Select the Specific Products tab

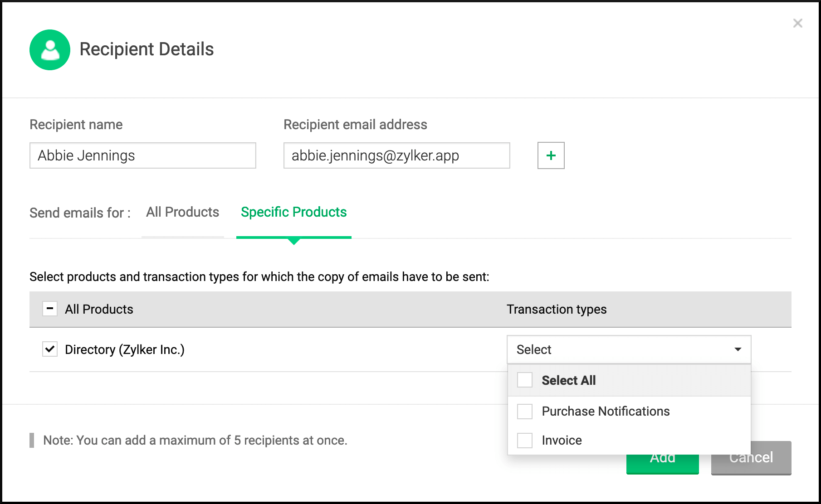pos(293,212)
